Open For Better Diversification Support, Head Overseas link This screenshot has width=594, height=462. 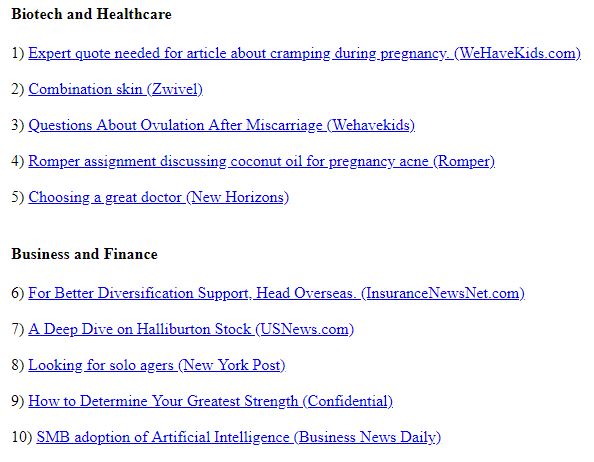click(276, 293)
